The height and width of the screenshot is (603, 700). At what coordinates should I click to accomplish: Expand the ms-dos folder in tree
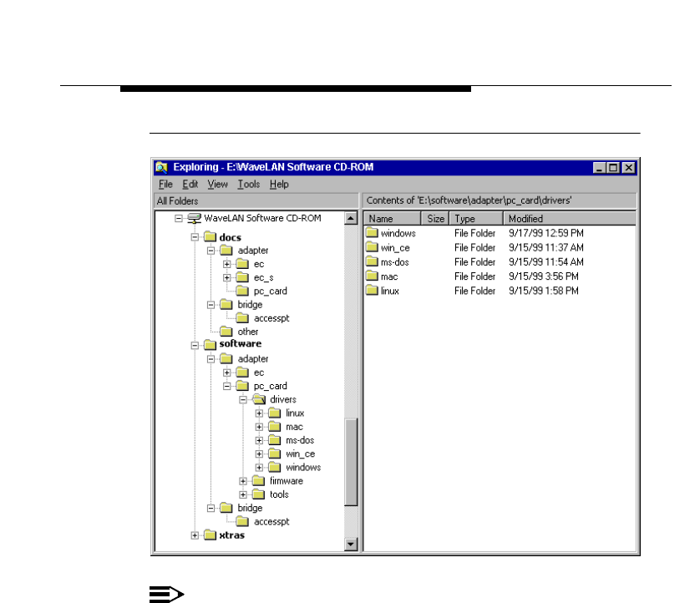pos(259,440)
